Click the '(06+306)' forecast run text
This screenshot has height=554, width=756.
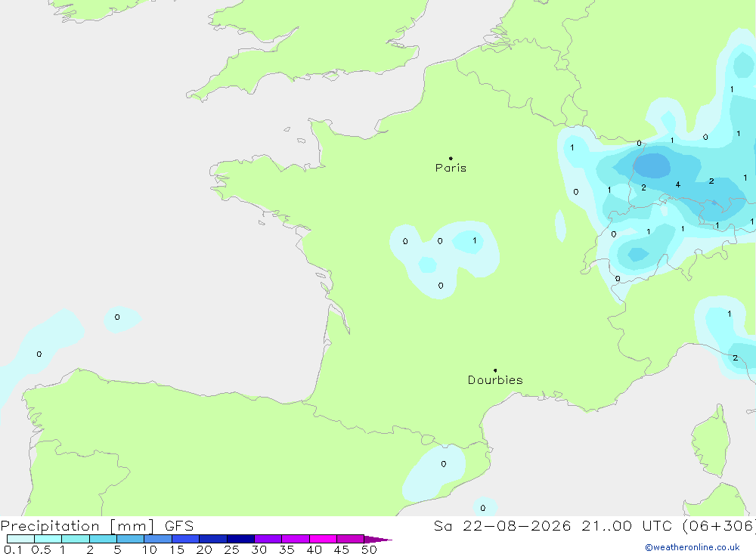(719, 525)
